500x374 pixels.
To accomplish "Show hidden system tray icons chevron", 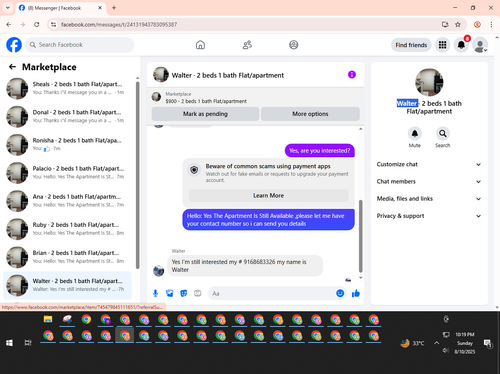I will pyautogui.click(x=436, y=343).
